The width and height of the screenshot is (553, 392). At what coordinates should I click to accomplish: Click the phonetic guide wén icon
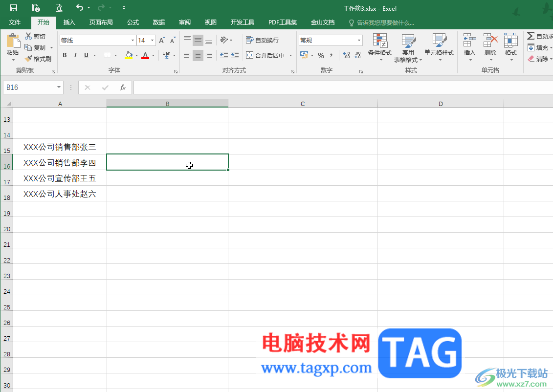166,55
